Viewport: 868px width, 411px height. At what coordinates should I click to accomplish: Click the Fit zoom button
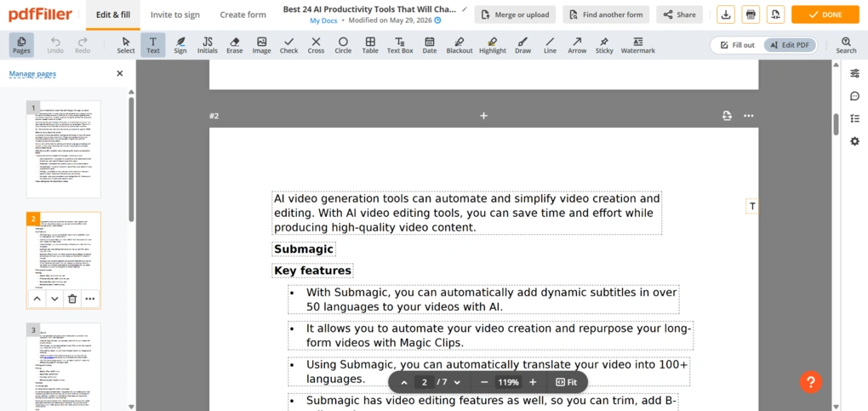pyautogui.click(x=566, y=382)
